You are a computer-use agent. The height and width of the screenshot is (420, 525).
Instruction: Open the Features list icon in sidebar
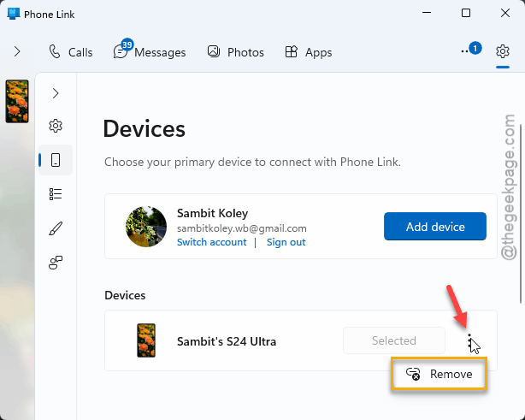56,194
